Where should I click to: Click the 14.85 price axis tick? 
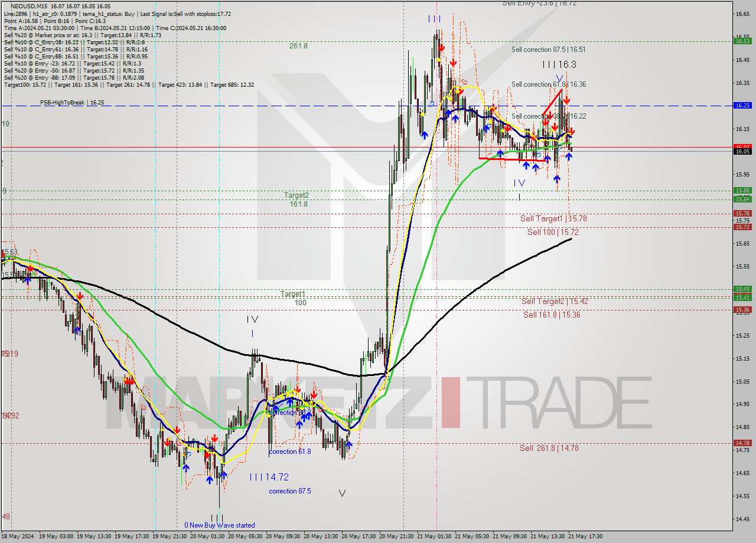click(742, 427)
